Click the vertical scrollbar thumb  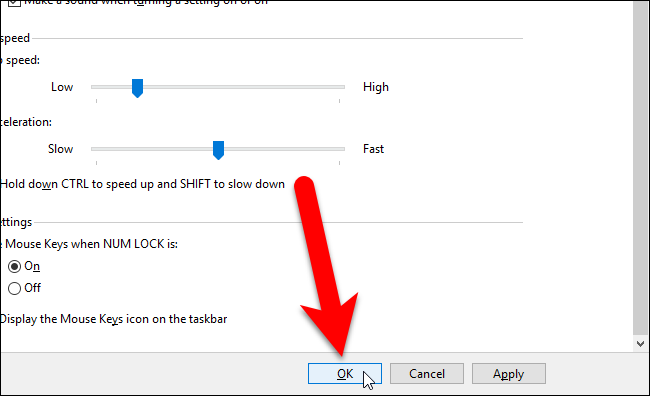640,166
